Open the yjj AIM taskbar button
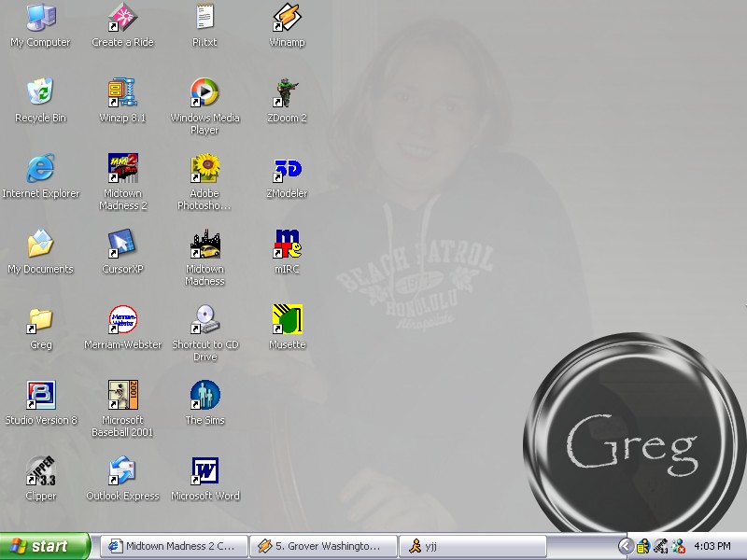 472,546
